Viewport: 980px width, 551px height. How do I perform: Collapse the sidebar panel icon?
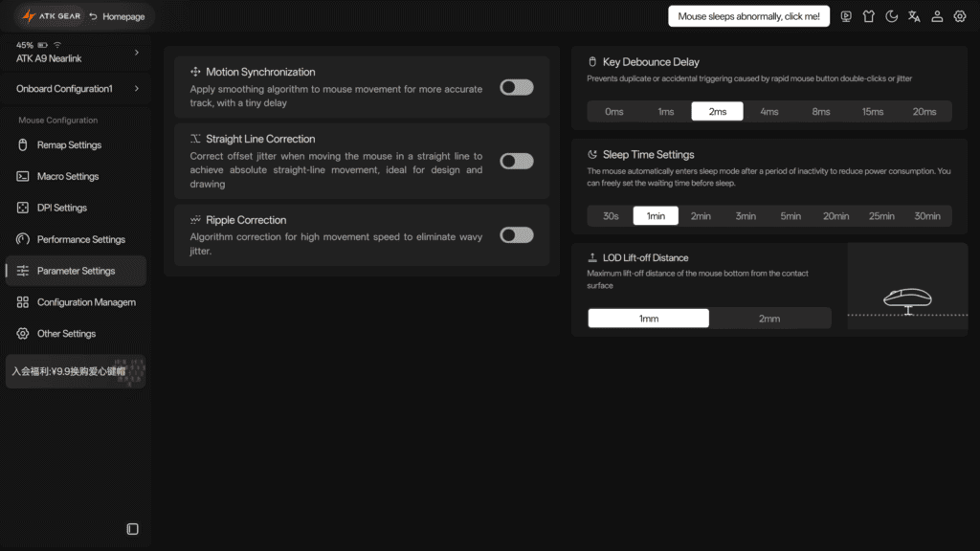click(132, 529)
